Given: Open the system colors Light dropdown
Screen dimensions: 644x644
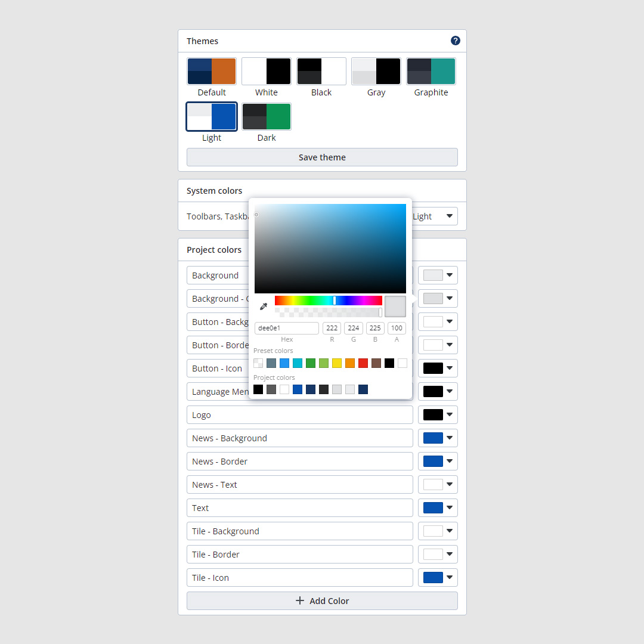Looking at the screenshot, I should [435, 216].
